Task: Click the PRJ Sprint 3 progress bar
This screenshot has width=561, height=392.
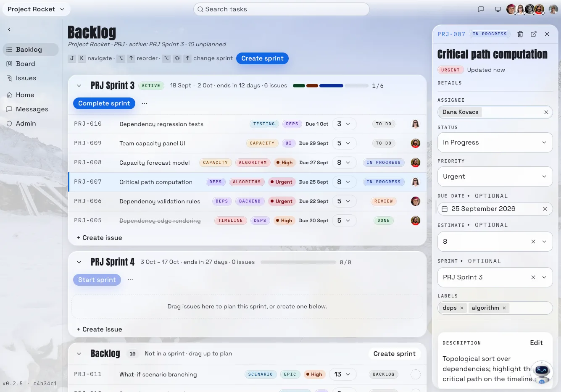Action: 331,86
